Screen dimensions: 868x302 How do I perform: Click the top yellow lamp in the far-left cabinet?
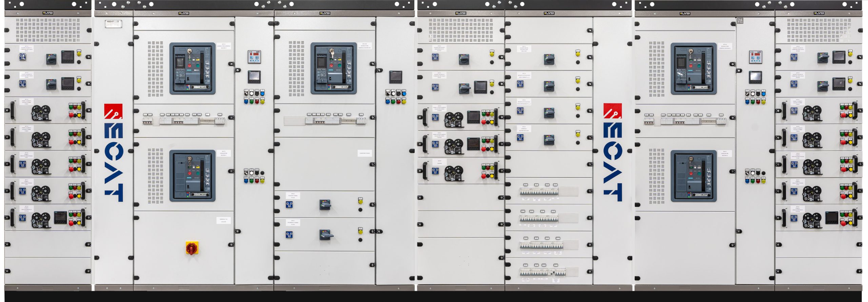(79, 53)
